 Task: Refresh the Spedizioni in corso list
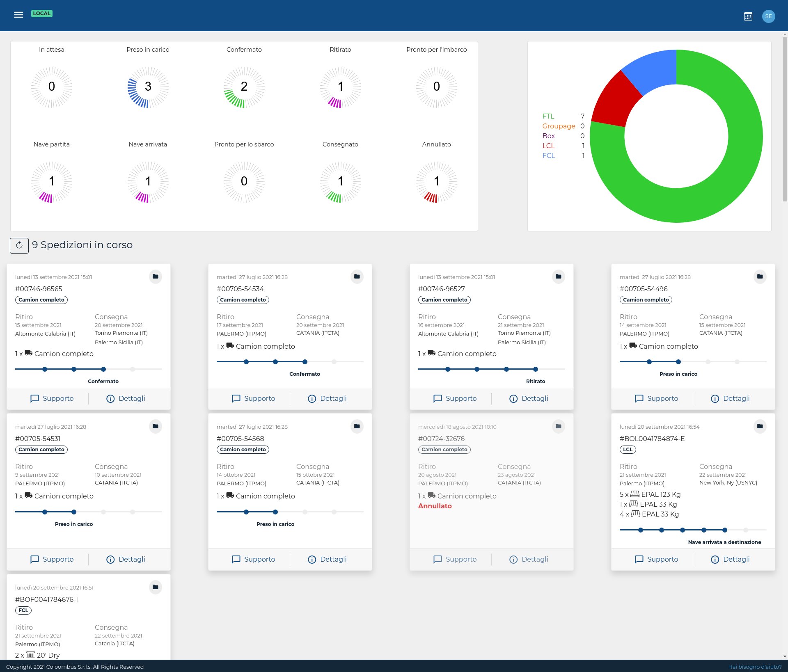pos(19,245)
